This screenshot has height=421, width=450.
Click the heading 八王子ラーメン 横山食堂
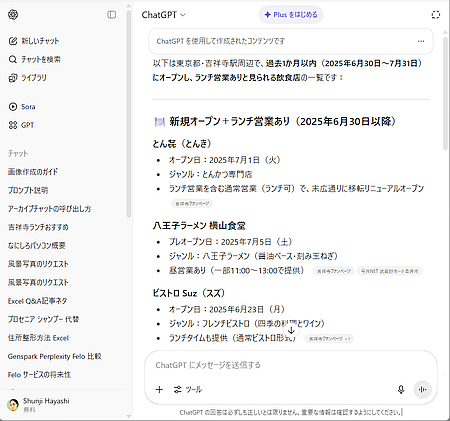point(199,226)
